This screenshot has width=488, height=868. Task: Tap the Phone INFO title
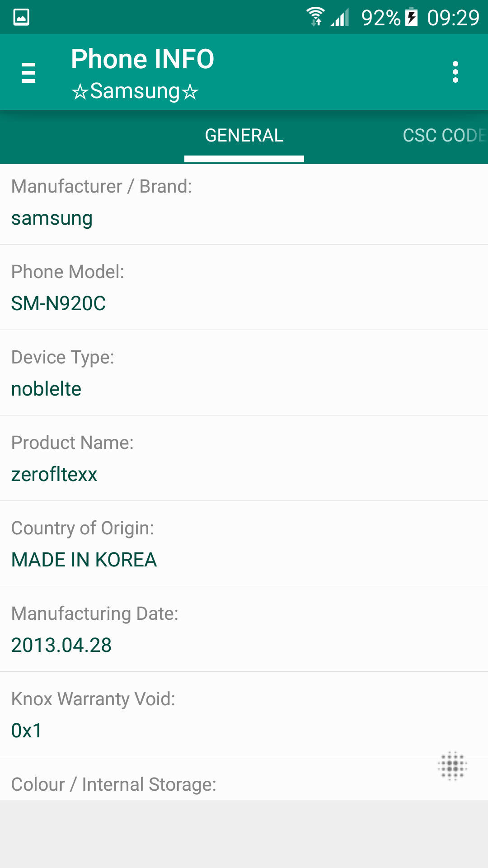coord(142,59)
